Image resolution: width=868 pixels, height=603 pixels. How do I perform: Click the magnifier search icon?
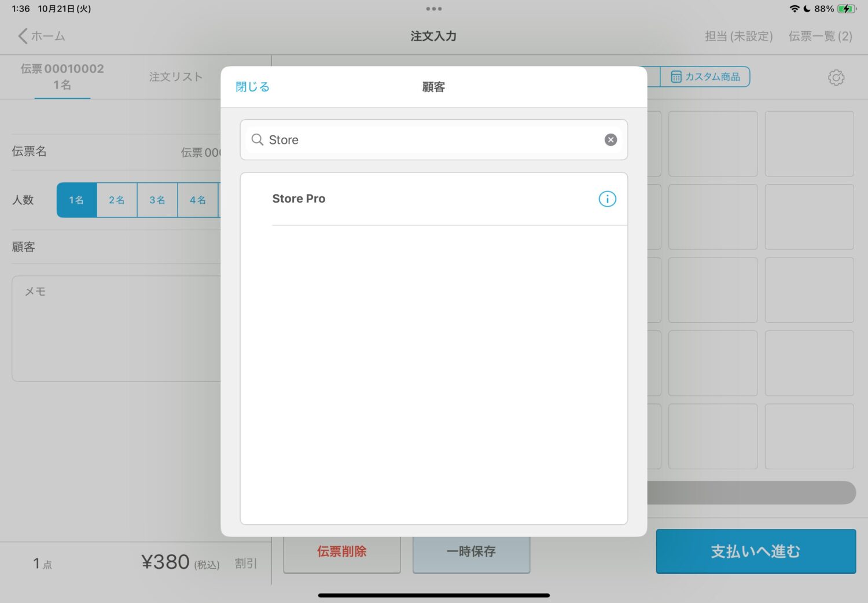coord(258,140)
